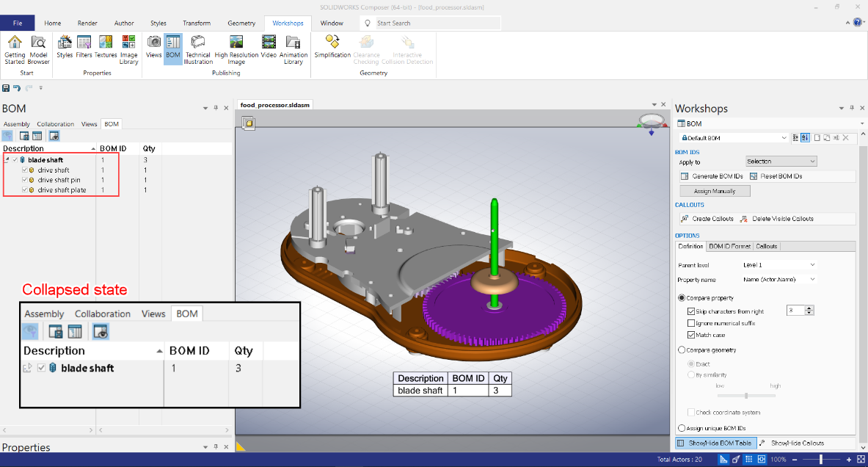Open the Apply to Selection dropdown
The image size is (868, 467).
tap(781, 161)
